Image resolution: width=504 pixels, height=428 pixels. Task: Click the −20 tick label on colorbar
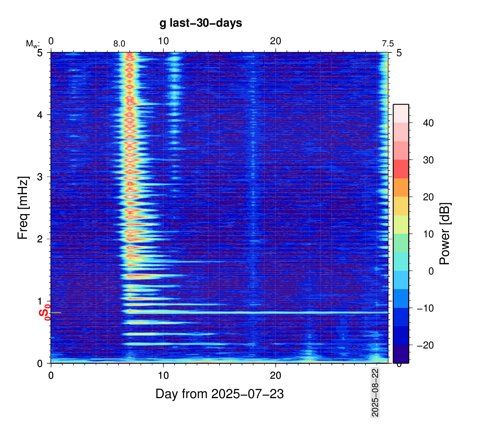[425, 345]
